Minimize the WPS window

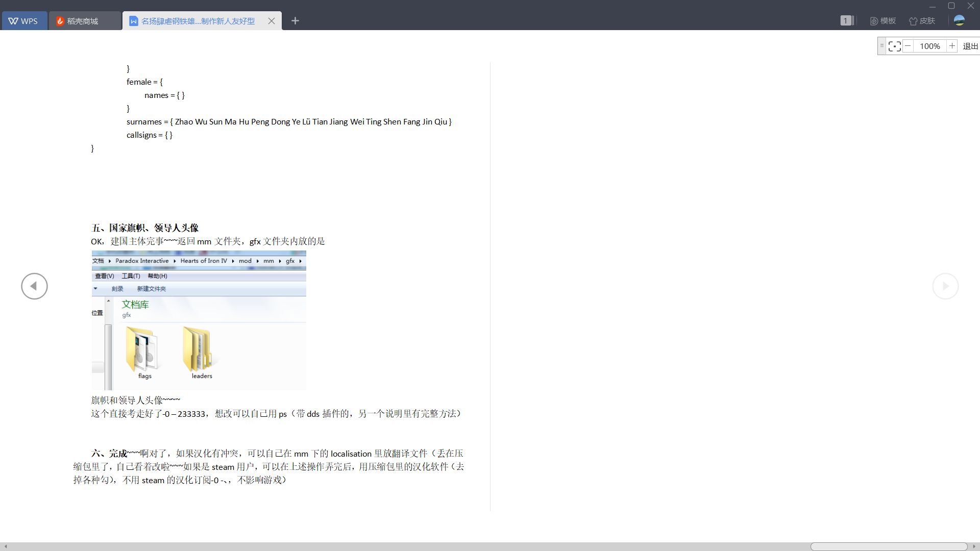coord(932,6)
